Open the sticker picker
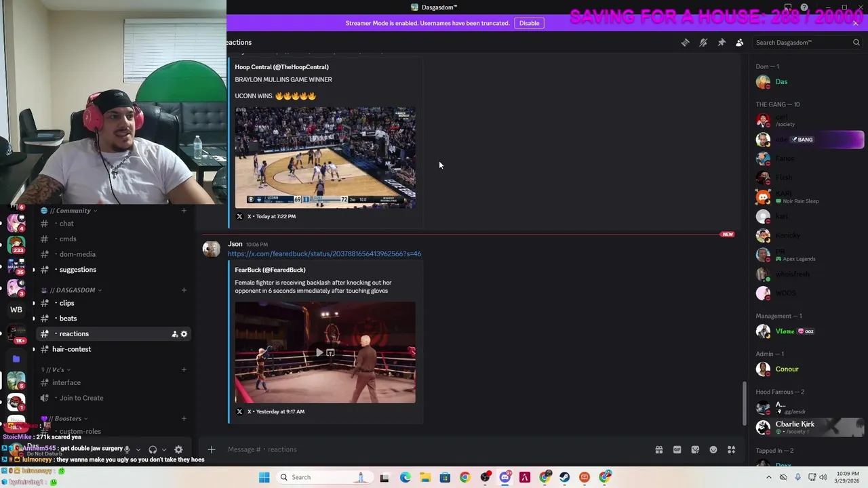Image resolution: width=868 pixels, height=488 pixels. tap(695, 449)
